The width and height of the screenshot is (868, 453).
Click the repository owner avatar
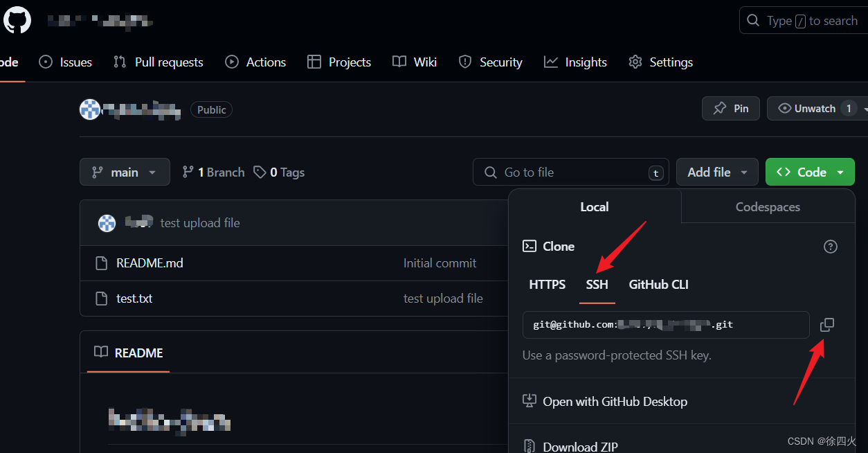coord(90,109)
